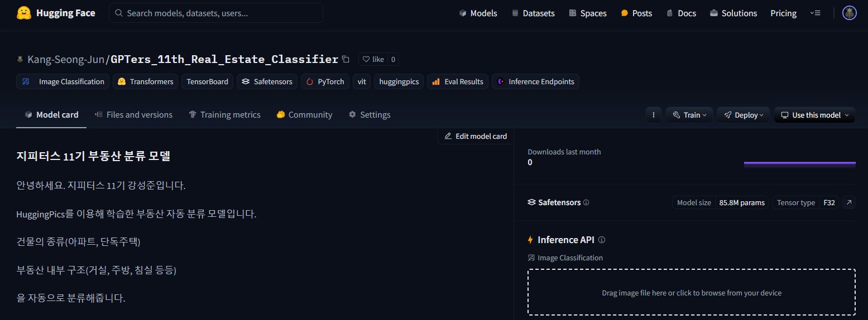Image resolution: width=868 pixels, height=320 pixels.
Task: Click the Posts icon in navbar
Action: pyautogui.click(x=625, y=13)
